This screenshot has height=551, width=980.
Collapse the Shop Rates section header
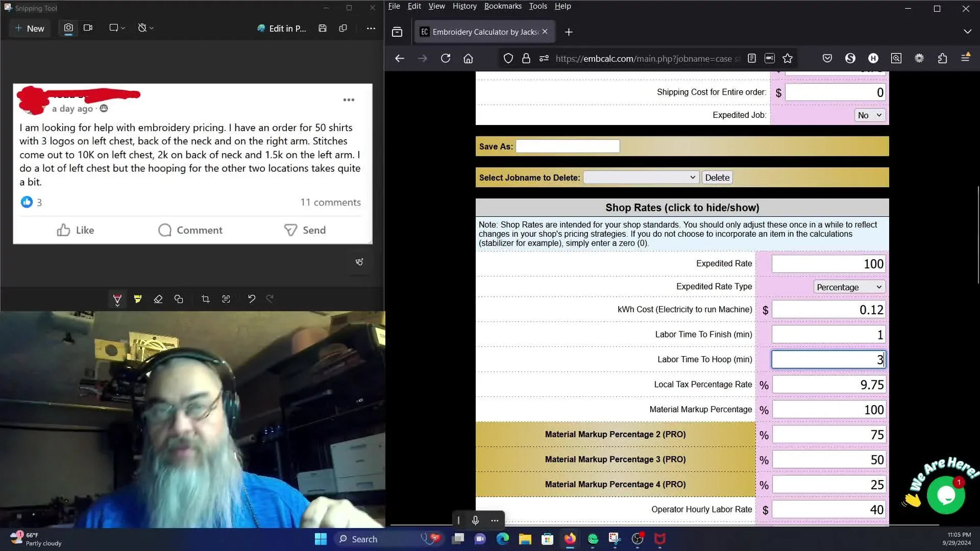click(682, 208)
